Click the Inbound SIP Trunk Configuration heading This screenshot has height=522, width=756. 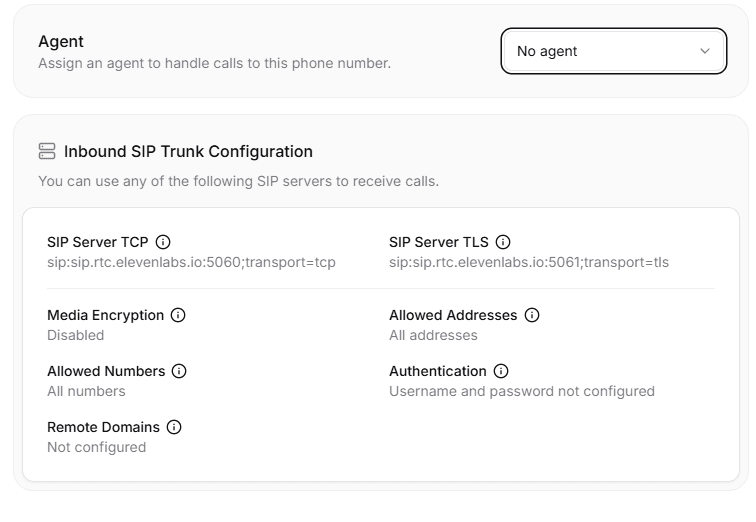188,152
